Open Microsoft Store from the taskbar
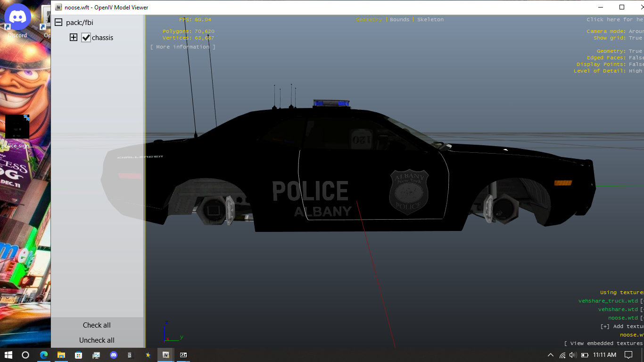The width and height of the screenshot is (644, 362). coord(78,355)
